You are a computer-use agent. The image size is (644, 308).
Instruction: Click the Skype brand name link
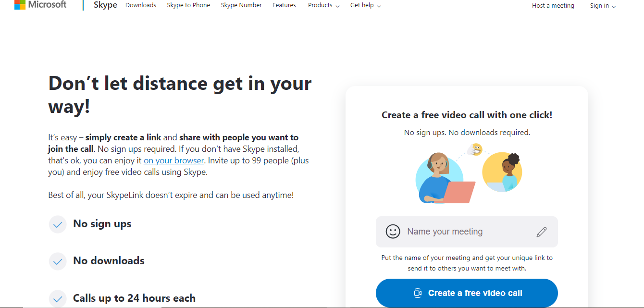tap(105, 5)
